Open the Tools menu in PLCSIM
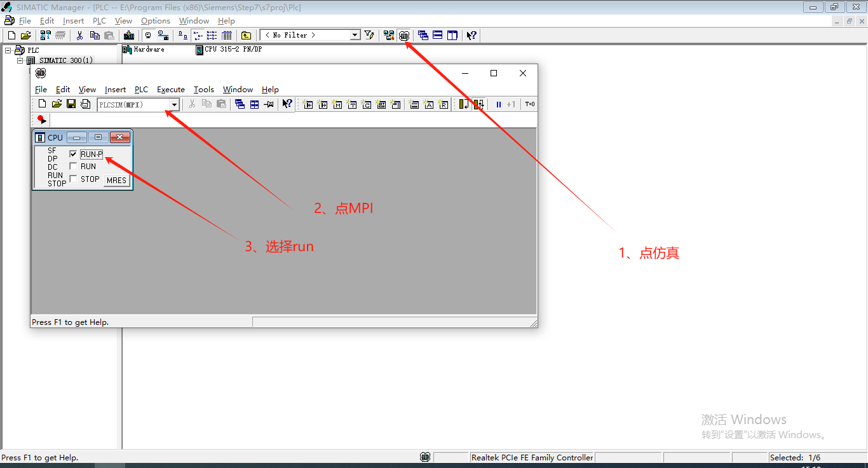 click(x=204, y=90)
